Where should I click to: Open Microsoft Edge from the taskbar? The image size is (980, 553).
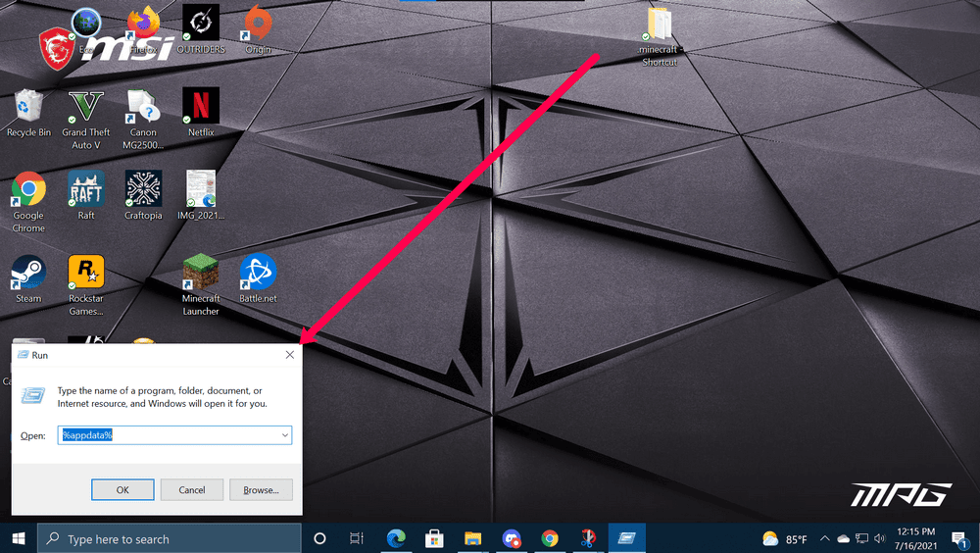[x=397, y=538]
